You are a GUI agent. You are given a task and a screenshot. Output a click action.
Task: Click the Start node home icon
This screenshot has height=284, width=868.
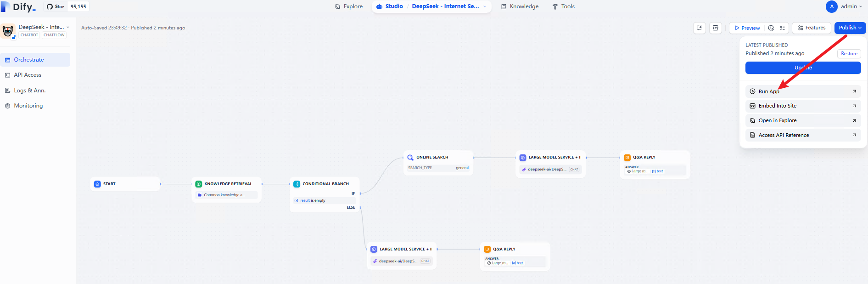point(97,184)
